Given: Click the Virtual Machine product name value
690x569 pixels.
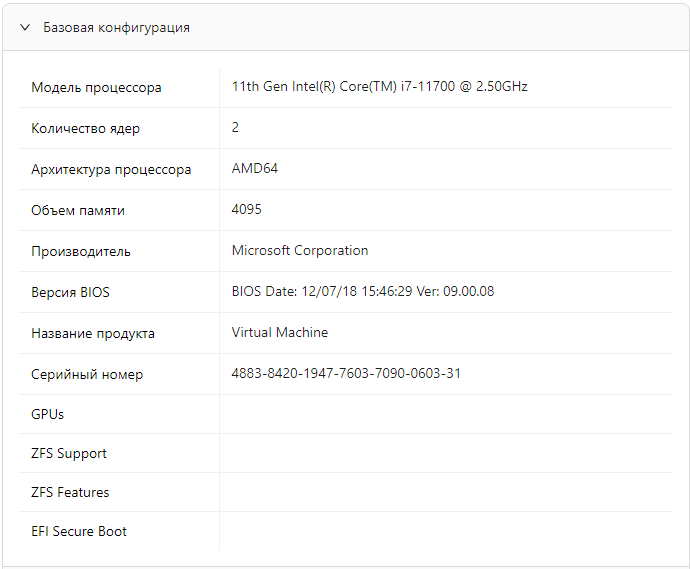Looking at the screenshot, I should [x=280, y=333].
